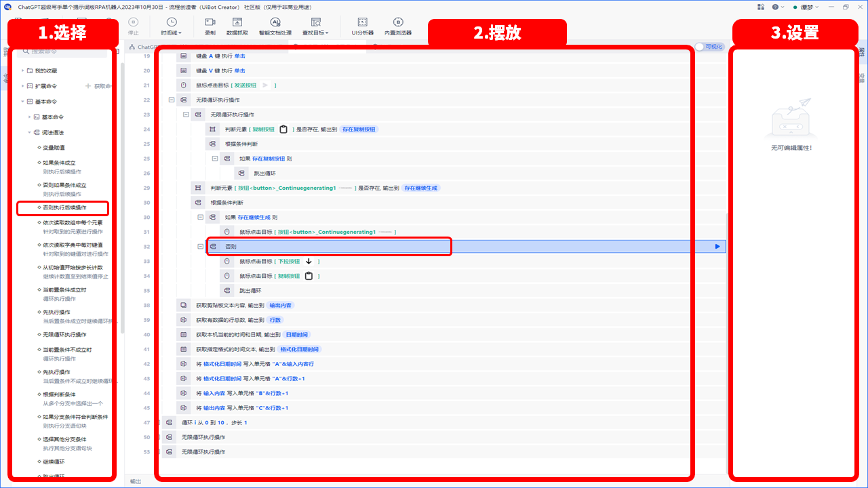Select 依次读取字典中每对键值 command
868x488 pixels.
[73, 245]
